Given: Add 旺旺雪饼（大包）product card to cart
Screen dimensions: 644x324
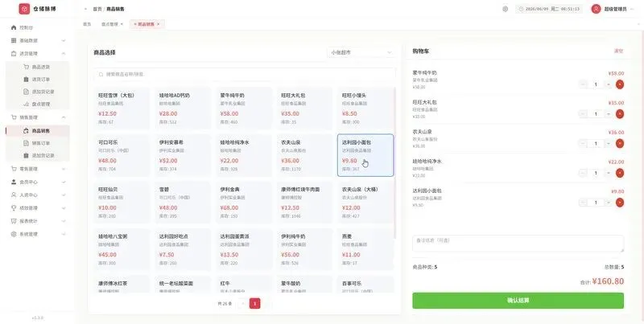Looking at the screenshot, I should (122, 108).
